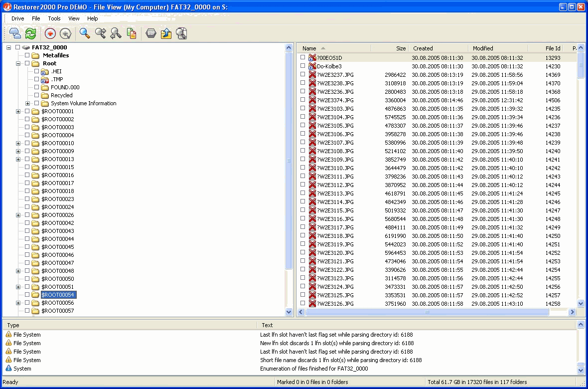Click the STOP sign toolbar icon
This screenshot has height=389, width=588.
click(x=151, y=33)
